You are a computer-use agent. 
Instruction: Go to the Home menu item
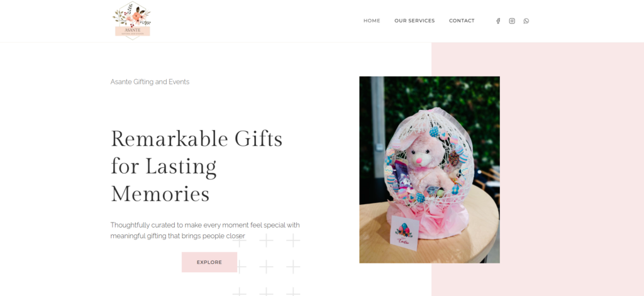point(372,21)
